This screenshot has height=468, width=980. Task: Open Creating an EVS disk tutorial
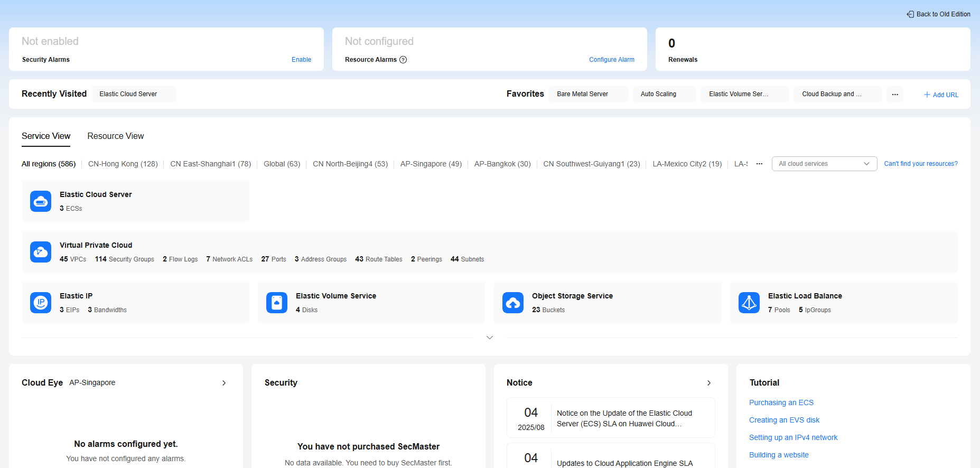(x=785, y=420)
